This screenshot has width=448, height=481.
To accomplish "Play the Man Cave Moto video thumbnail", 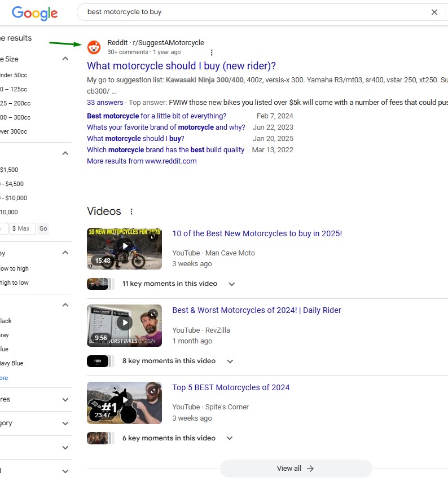I will click(x=124, y=249).
